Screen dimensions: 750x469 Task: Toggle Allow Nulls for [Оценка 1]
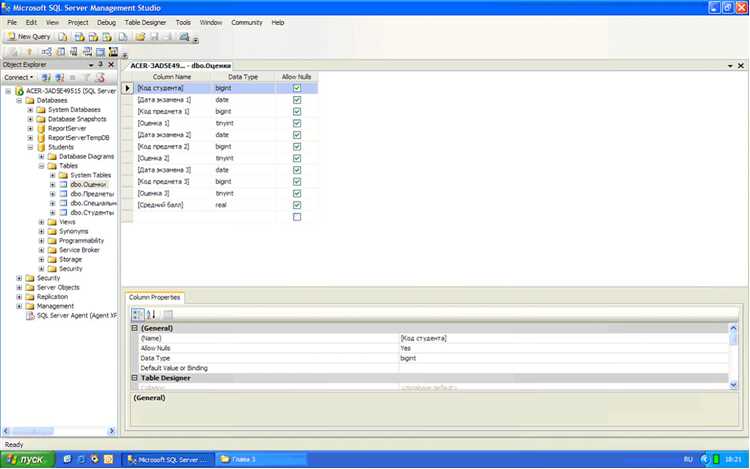(x=297, y=123)
